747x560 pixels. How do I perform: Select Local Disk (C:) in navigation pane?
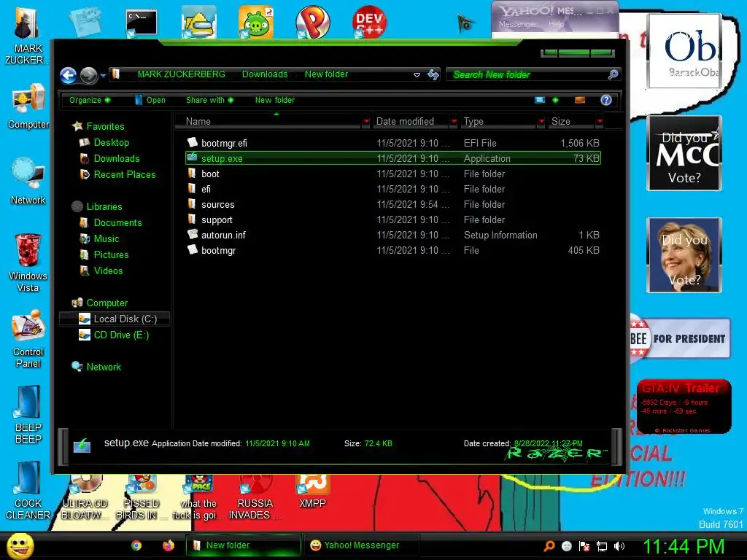pyautogui.click(x=115, y=319)
